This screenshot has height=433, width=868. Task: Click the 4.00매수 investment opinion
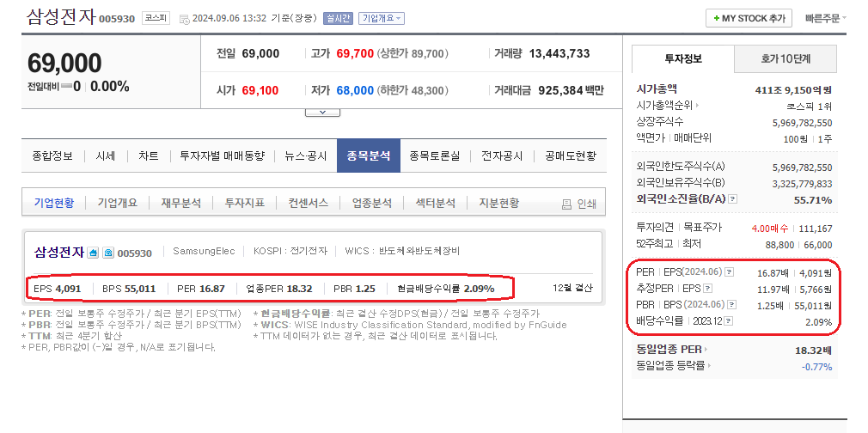770,229
